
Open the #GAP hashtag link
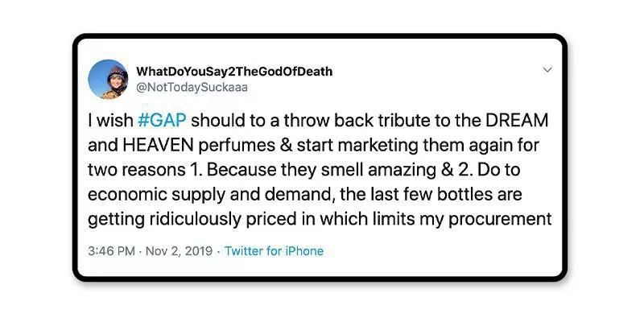[x=163, y=121]
